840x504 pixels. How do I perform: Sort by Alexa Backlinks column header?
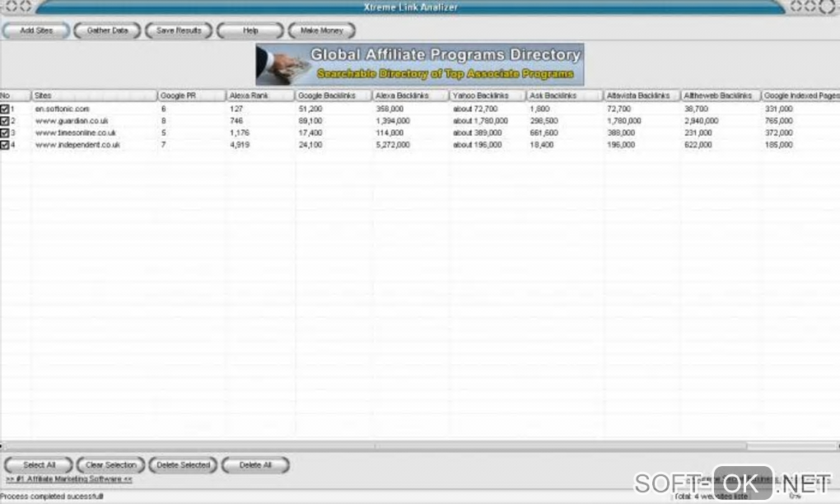point(410,96)
